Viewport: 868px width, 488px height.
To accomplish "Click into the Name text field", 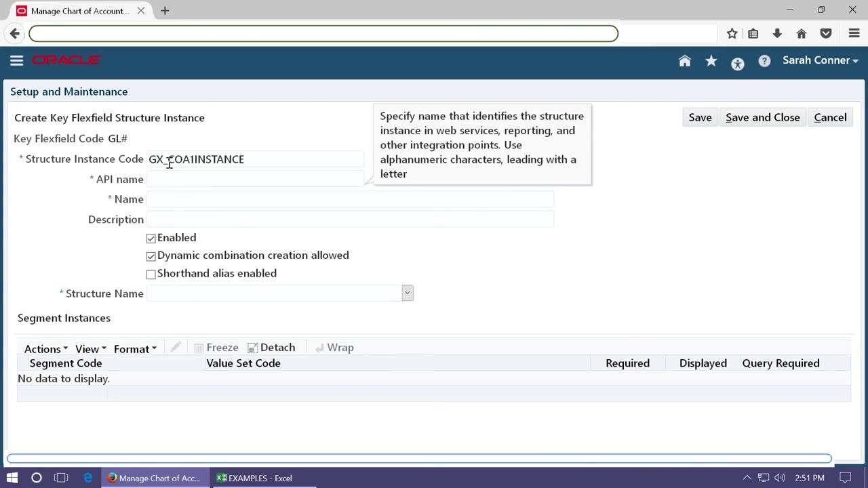I will point(350,199).
